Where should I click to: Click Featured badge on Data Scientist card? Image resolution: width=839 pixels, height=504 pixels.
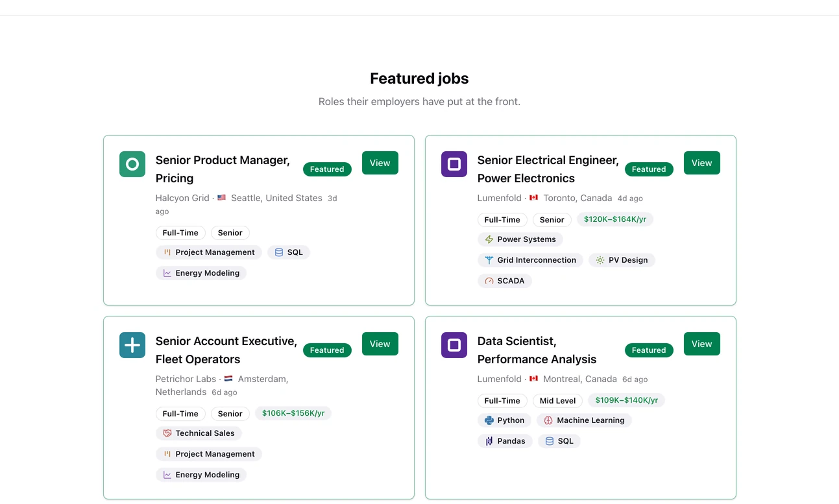pos(649,350)
